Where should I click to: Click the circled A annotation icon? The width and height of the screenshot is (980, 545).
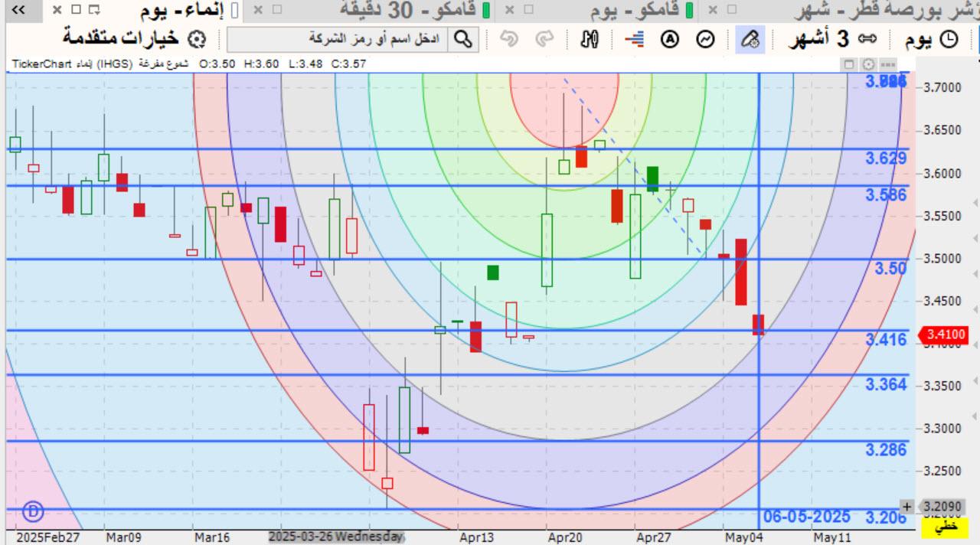pos(670,39)
